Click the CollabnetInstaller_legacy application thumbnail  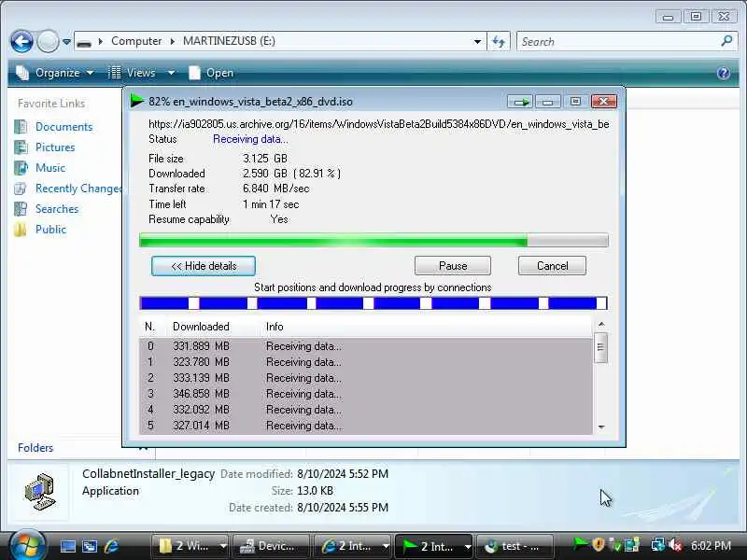[x=40, y=492]
